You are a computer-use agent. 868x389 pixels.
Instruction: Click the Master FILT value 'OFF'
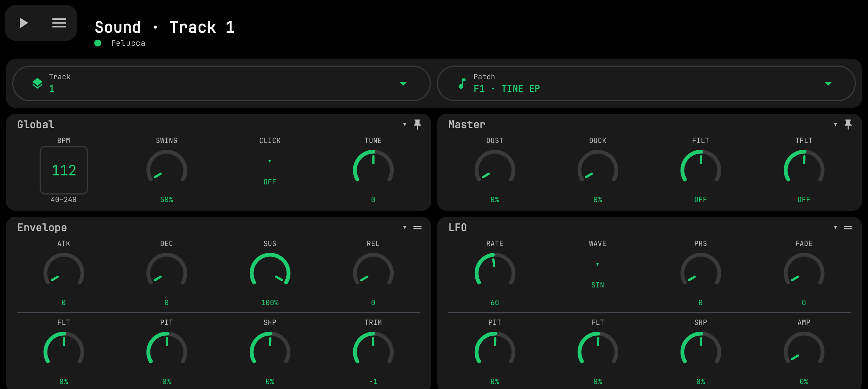[x=701, y=200]
